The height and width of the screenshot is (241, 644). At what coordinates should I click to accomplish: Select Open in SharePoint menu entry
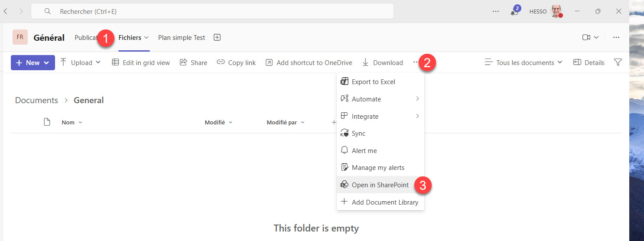pos(380,185)
